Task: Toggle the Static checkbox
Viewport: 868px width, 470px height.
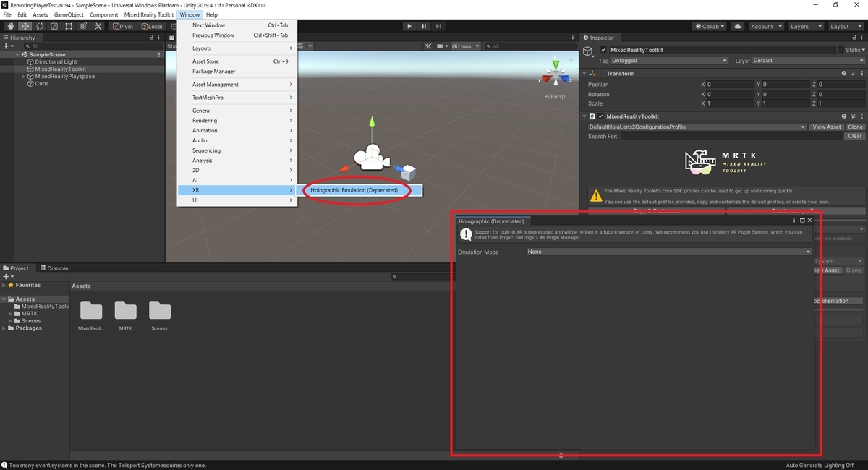Action: 841,50
